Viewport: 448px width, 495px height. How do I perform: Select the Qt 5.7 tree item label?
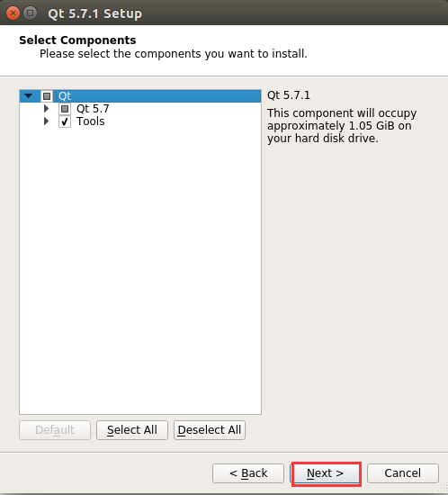click(93, 109)
